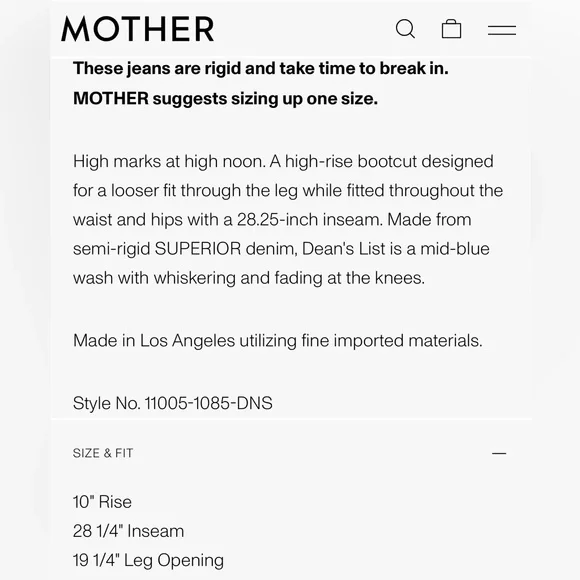Screen dimensions: 580x580
Task: Click the SIZE & FIT section heading
Action: coord(103,453)
